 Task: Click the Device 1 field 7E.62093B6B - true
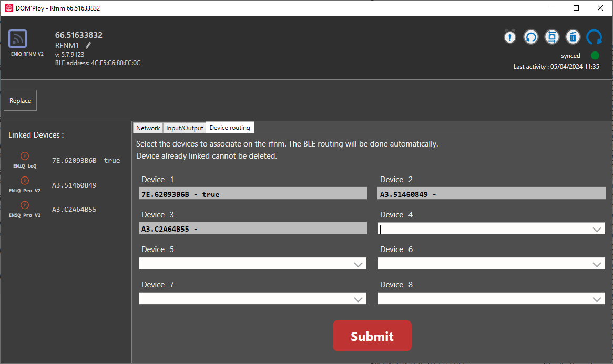pyautogui.click(x=252, y=193)
